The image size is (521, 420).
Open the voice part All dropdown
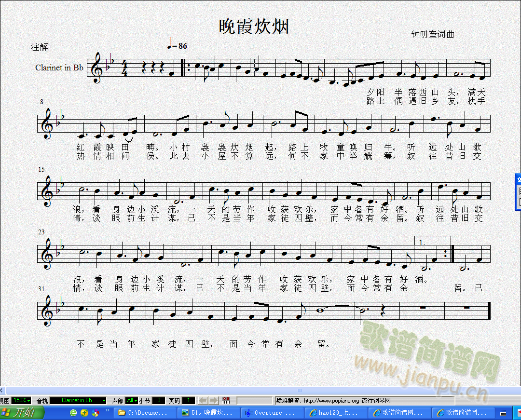coord(130,400)
